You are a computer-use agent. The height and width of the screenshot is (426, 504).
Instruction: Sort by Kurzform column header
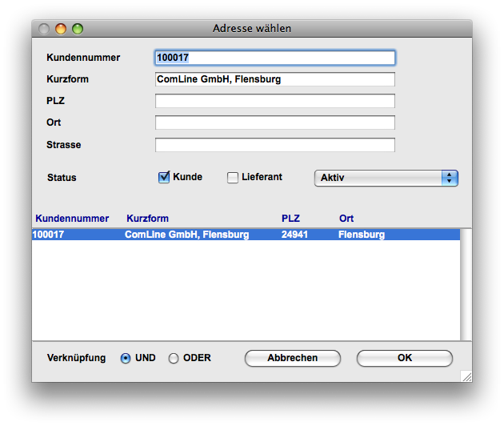pos(147,218)
